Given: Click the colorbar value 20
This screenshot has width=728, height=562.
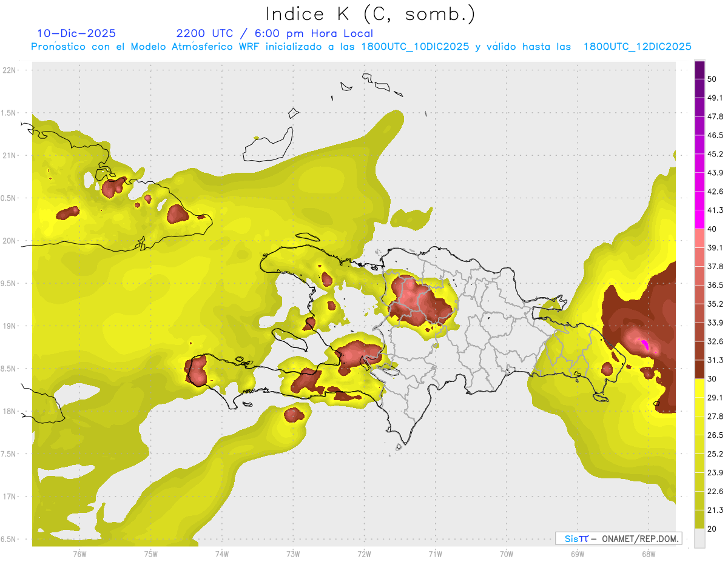Looking at the screenshot, I should [x=712, y=529].
